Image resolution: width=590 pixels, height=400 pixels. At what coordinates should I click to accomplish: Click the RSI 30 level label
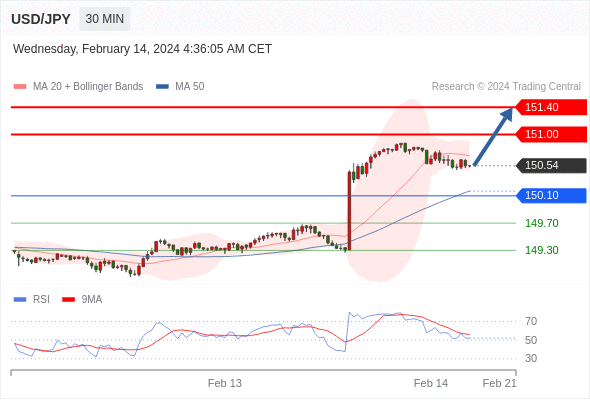pos(531,358)
